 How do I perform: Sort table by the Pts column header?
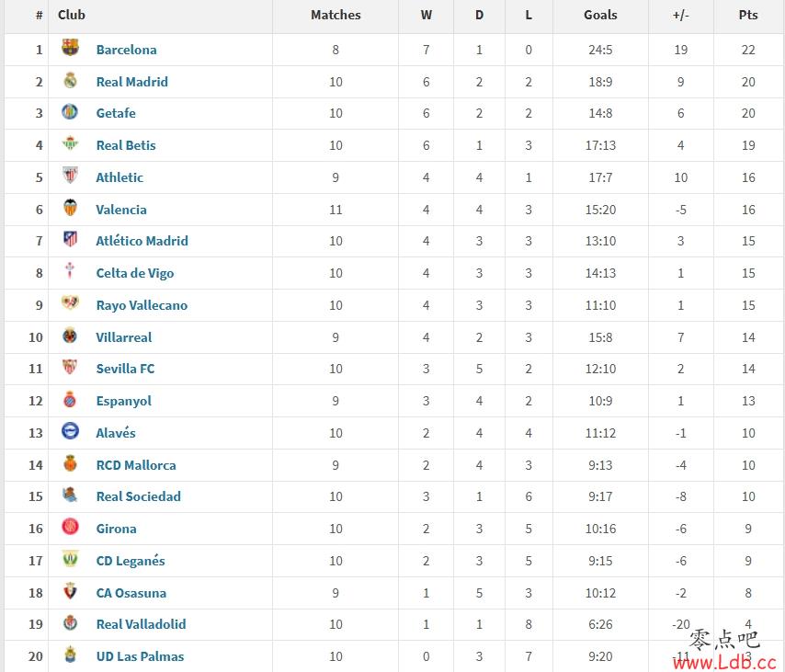coord(748,15)
